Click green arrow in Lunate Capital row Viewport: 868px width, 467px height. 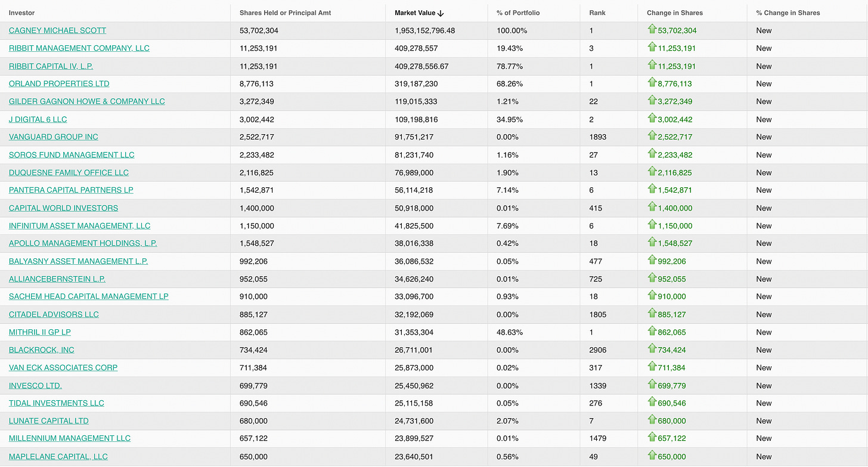pos(652,420)
